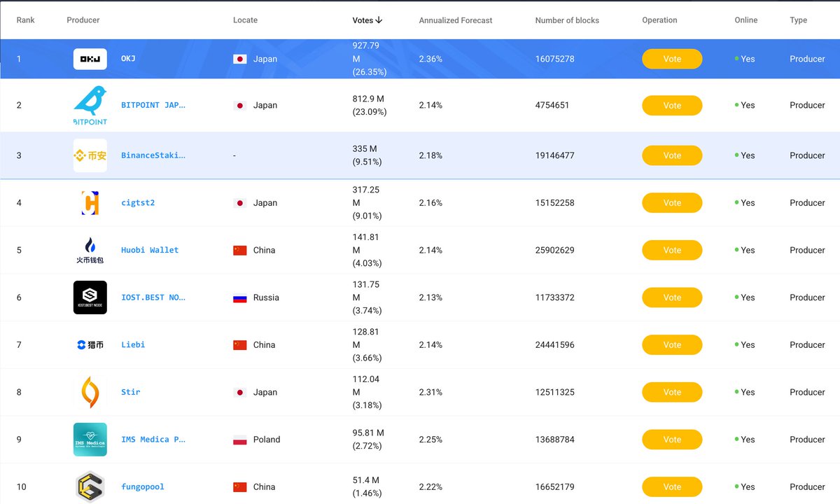
Task: Click the Rank column header
Action: coord(25,20)
